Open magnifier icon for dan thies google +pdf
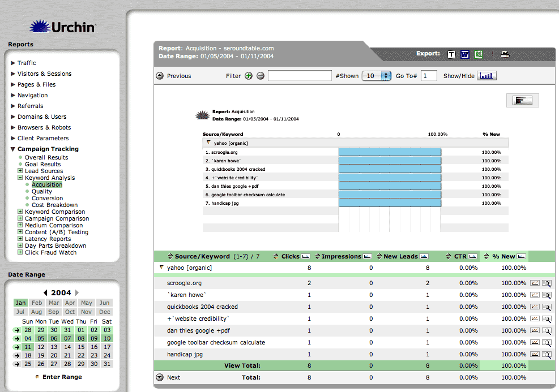The height and width of the screenshot is (392, 559). click(x=547, y=331)
